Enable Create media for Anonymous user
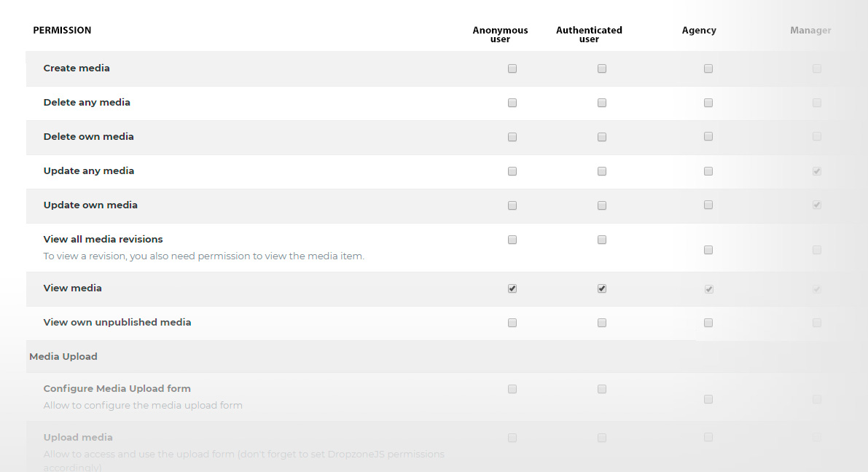This screenshot has height=472, width=868. [512, 68]
